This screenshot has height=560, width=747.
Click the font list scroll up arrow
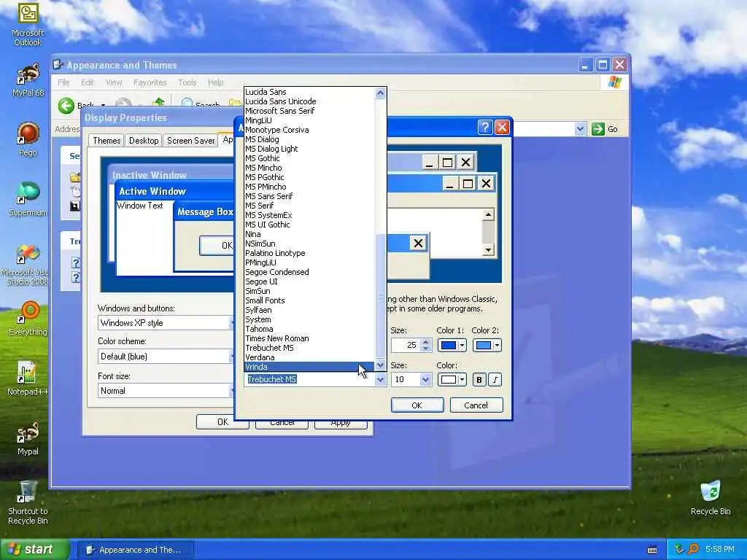(x=380, y=93)
